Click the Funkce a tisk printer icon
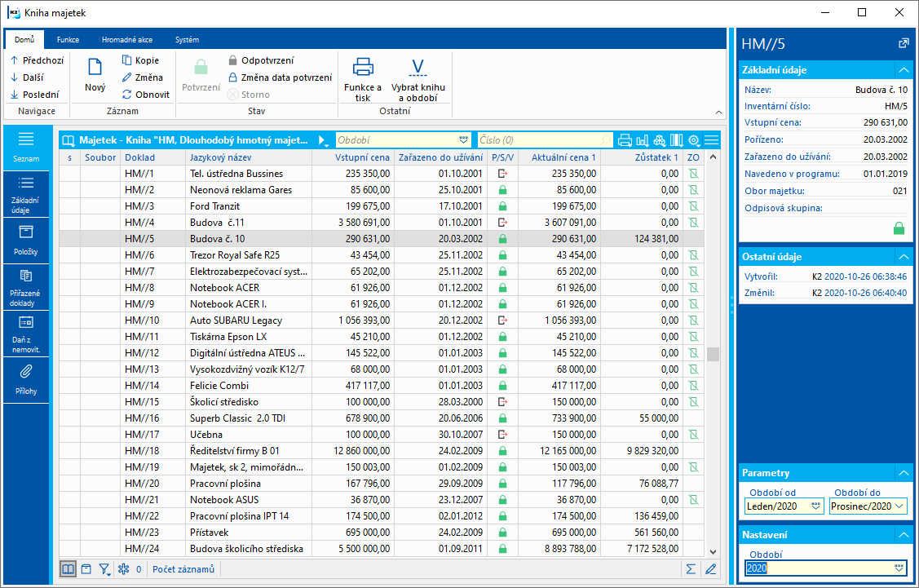 tap(363, 67)
